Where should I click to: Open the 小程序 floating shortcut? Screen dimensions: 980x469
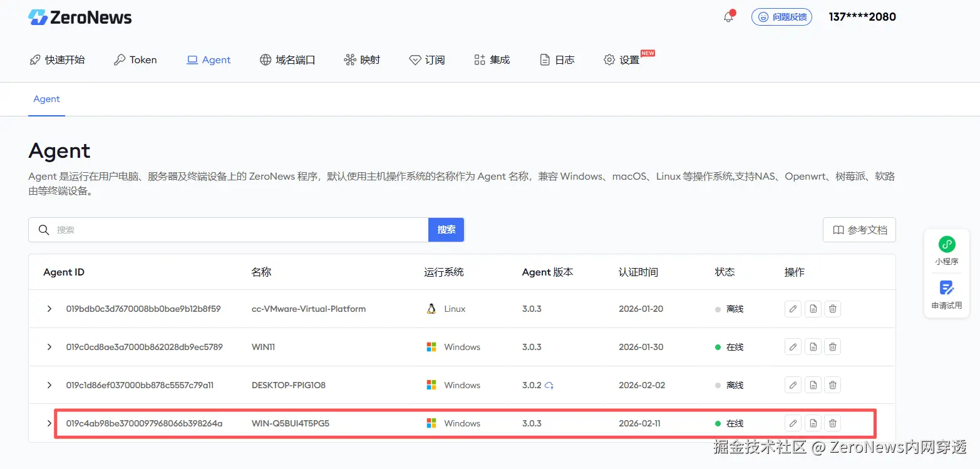click(947, 250)
